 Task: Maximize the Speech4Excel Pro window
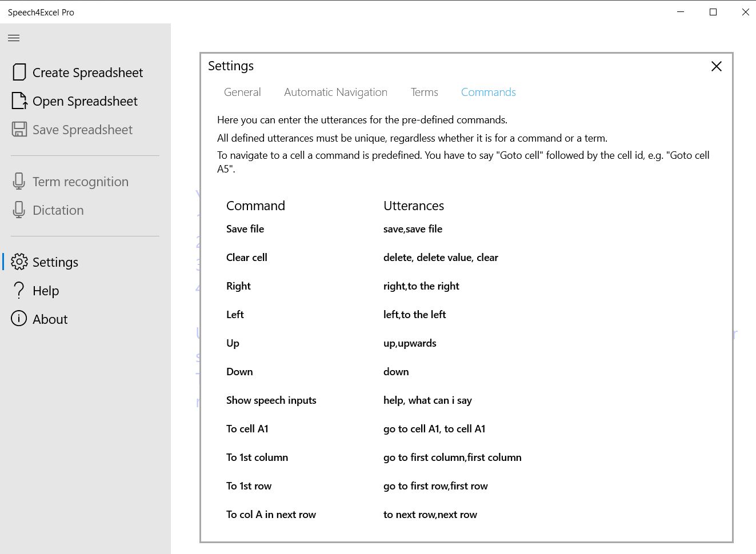(713, 12)
